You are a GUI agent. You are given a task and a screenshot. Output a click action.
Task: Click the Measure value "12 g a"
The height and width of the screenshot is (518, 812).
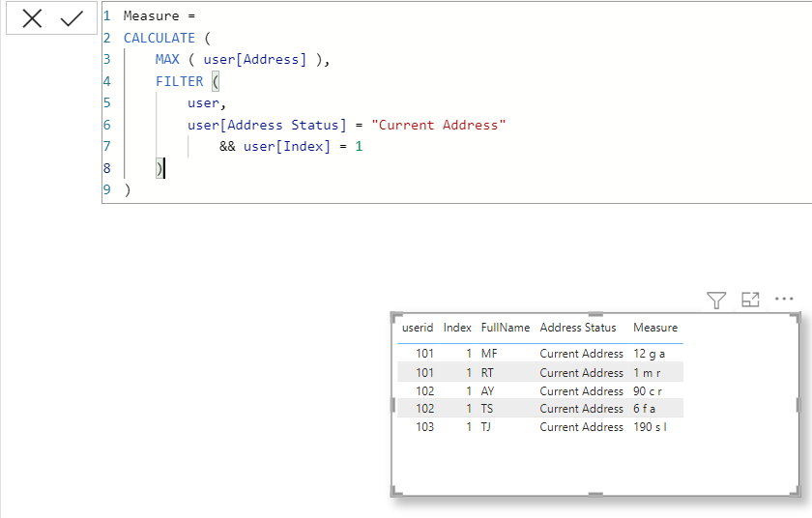pyautogui.click(x=649, y=354)
